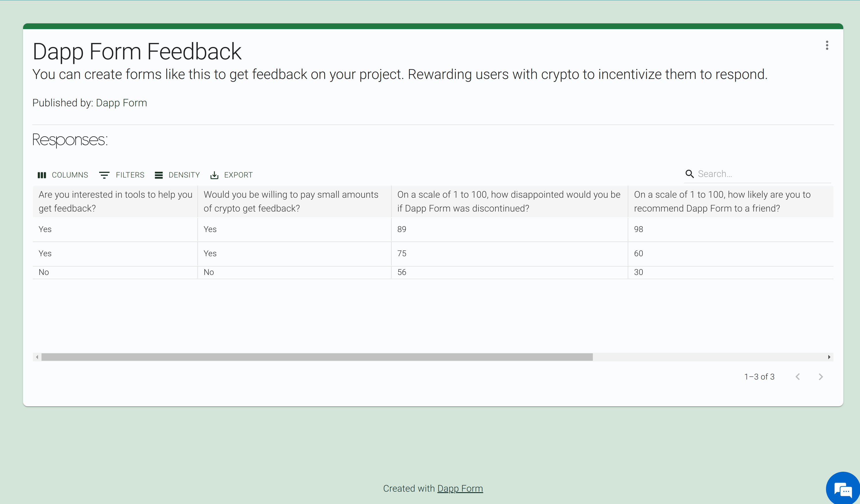
Task: Sort by 'willing to pay' column header
Action: [295, 201]
